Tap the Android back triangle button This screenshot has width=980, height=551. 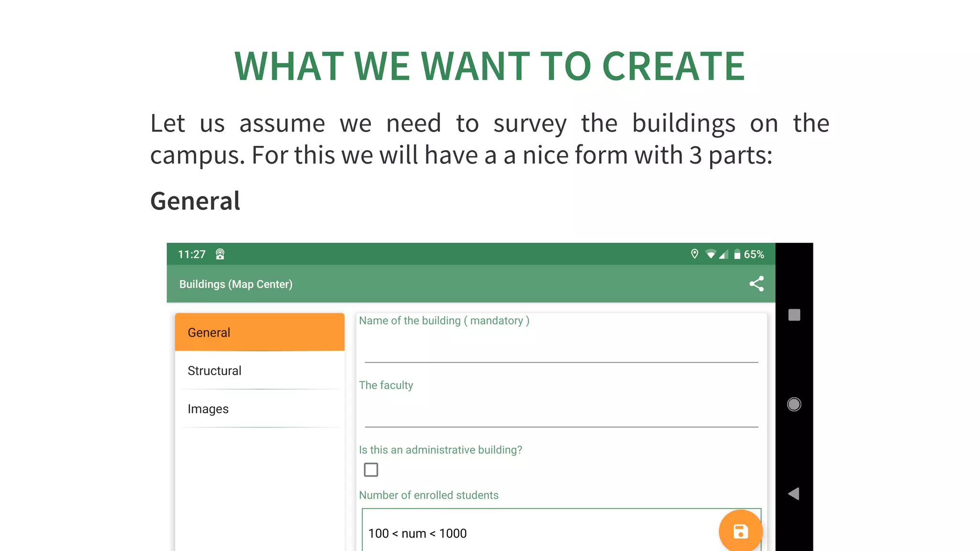pos(793,494)
